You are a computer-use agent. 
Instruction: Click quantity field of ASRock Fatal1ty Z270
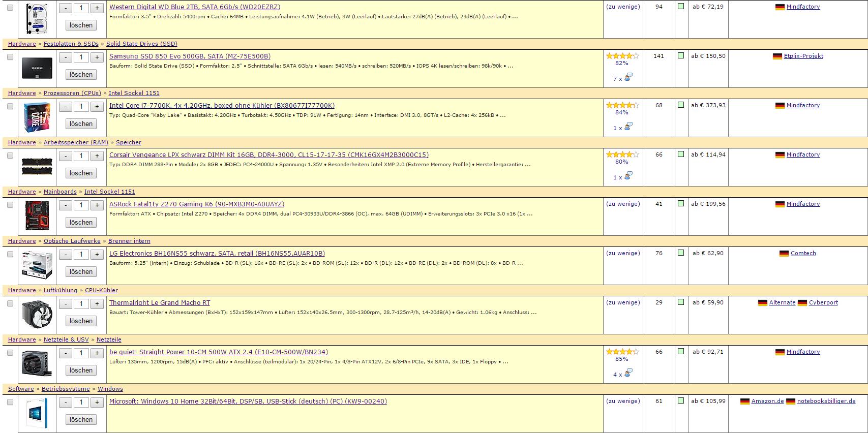[81, 205]
